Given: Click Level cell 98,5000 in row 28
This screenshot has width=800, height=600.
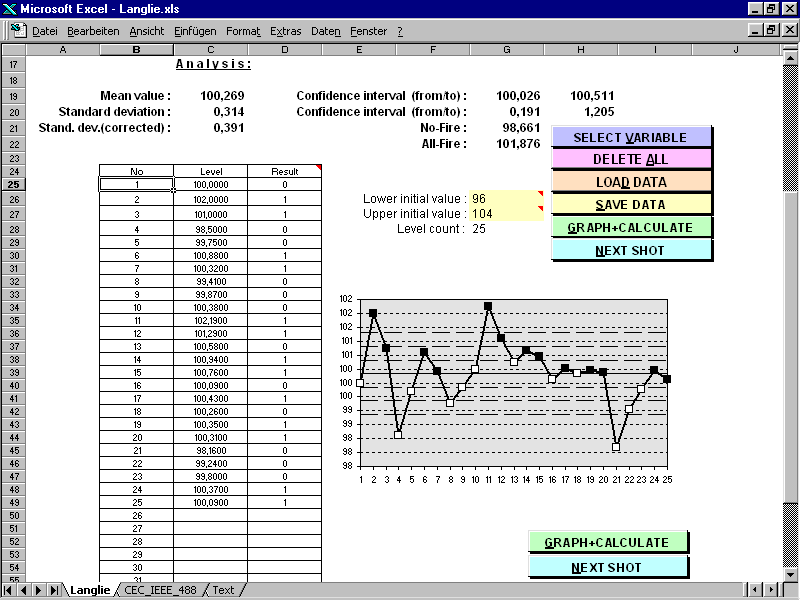Looking at the screenshot, I should pyautogui.click(x=211, y=230).
